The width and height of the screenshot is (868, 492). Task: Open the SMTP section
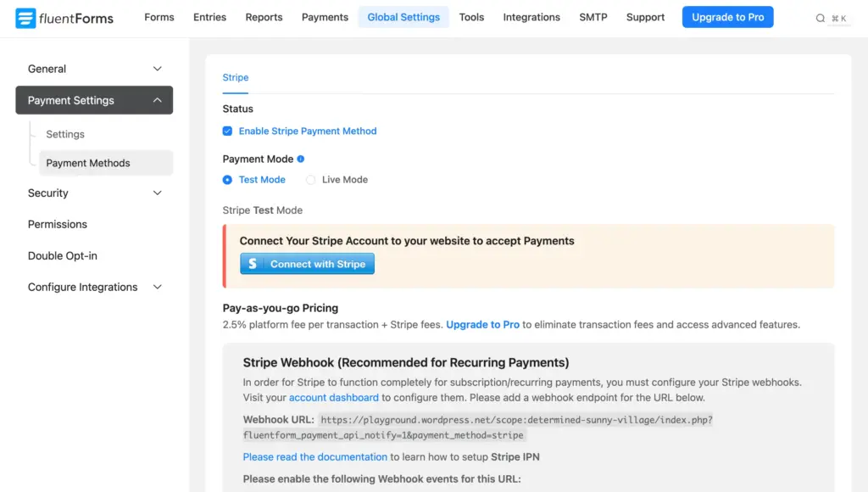tap(593, 17)
